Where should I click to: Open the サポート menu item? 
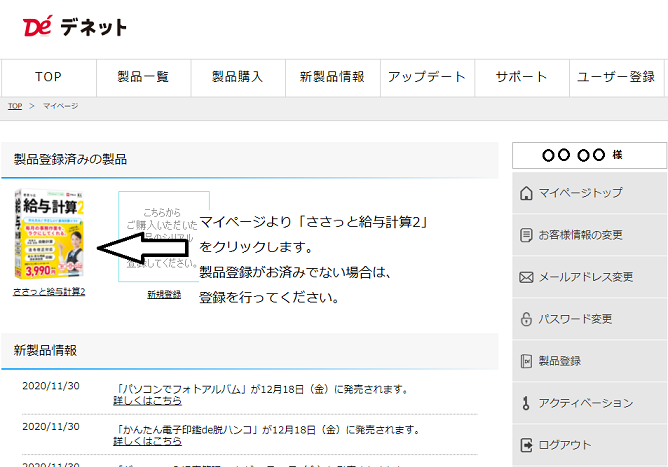(522, 78)
